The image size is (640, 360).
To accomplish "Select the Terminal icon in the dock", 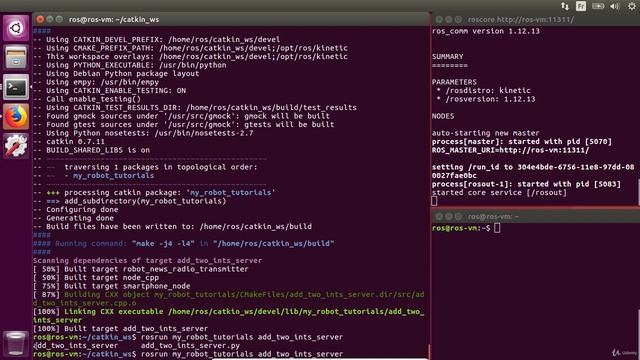I will [16, 87].
